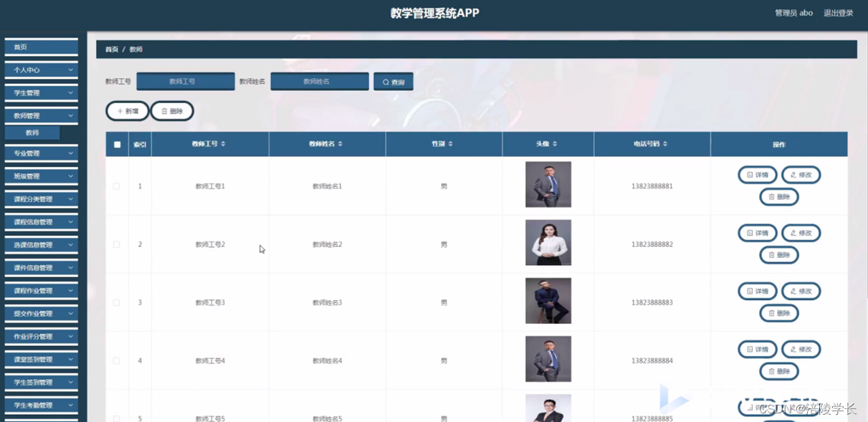Click the 教师工号4 ID cell

pos(210,360)
